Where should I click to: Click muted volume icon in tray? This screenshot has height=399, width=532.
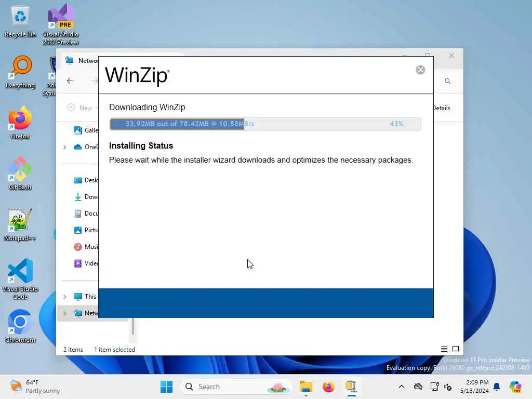click(447, 387)
